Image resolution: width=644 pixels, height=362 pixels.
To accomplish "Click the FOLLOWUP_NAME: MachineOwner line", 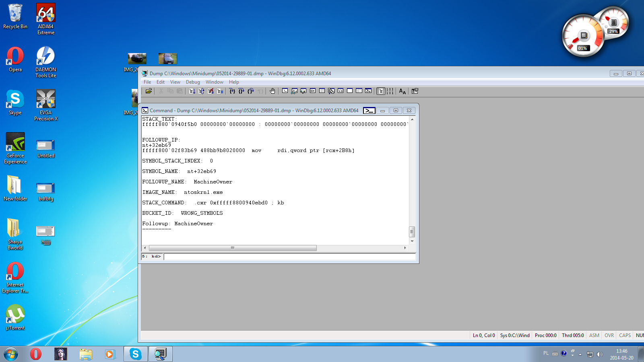I will coord(187,182).
